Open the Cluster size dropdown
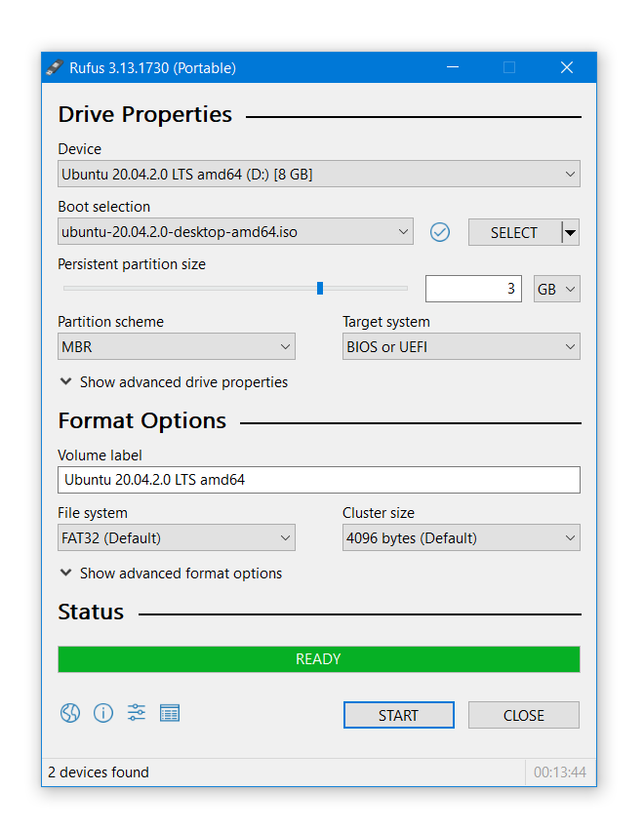The image size is (644, 831). [x=462, y=538]
